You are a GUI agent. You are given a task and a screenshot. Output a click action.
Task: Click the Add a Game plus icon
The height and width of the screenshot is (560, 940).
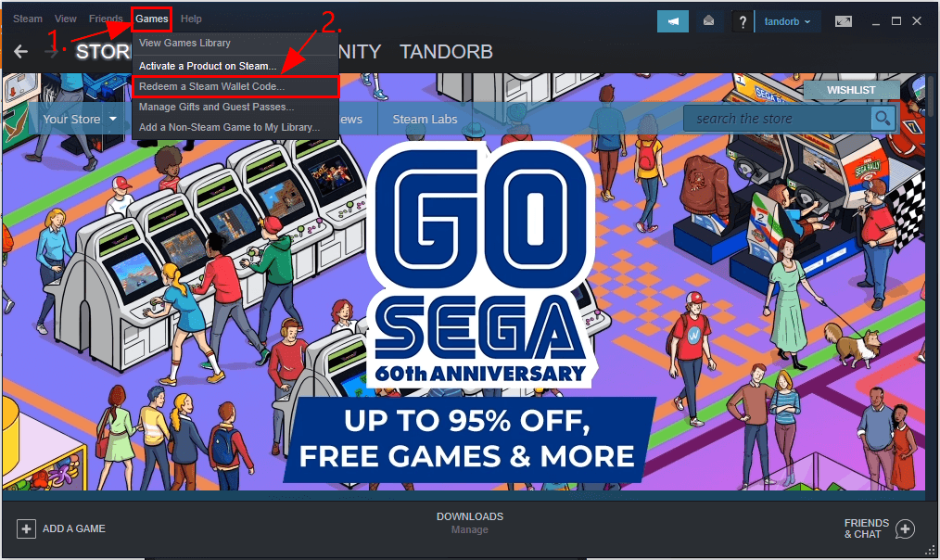coord(26,528)
